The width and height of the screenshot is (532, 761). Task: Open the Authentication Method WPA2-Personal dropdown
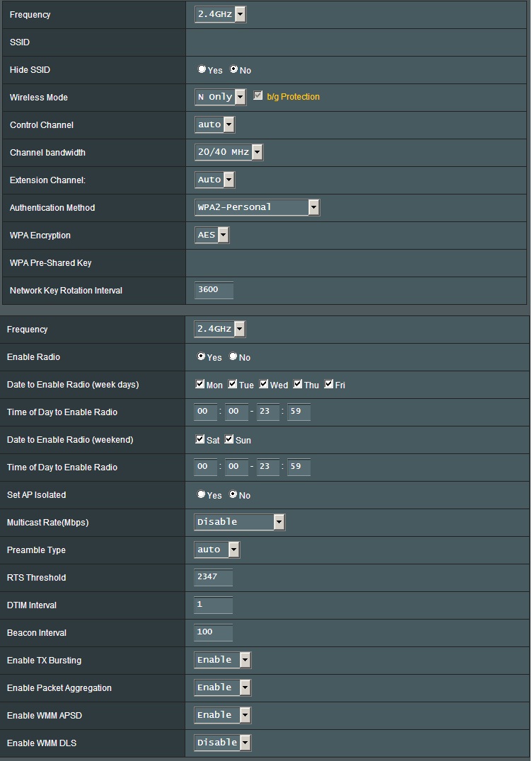(x=257, y=207)
